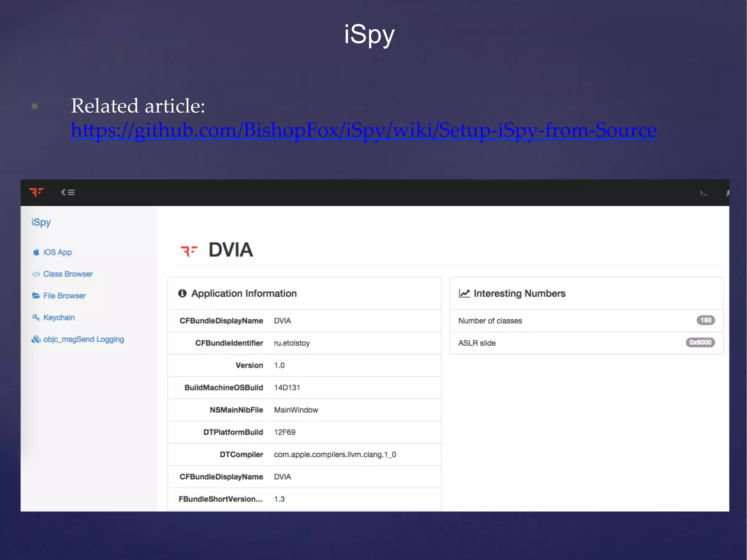This screenshot has height=560, width=747.
Task: Click the code brackets icon beside Class Browser
Action: coord(36,274)
